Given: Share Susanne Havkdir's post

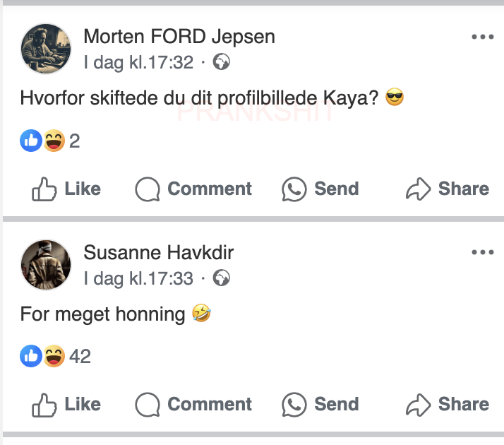Looking at the screenshot, I should 447,404.
